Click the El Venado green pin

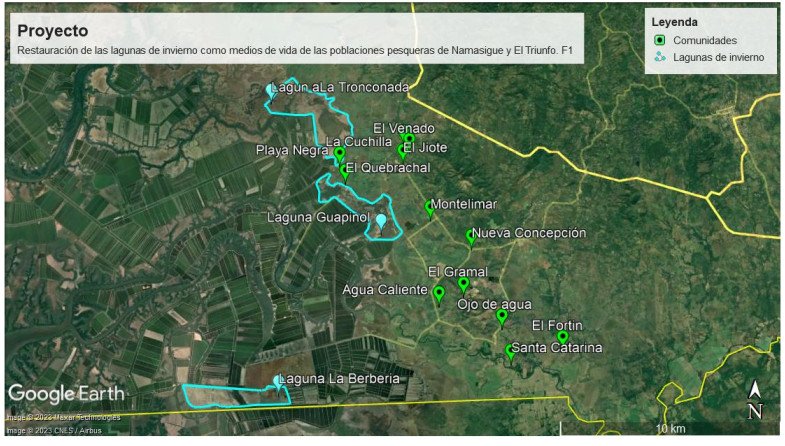click(x=408, y=140)
